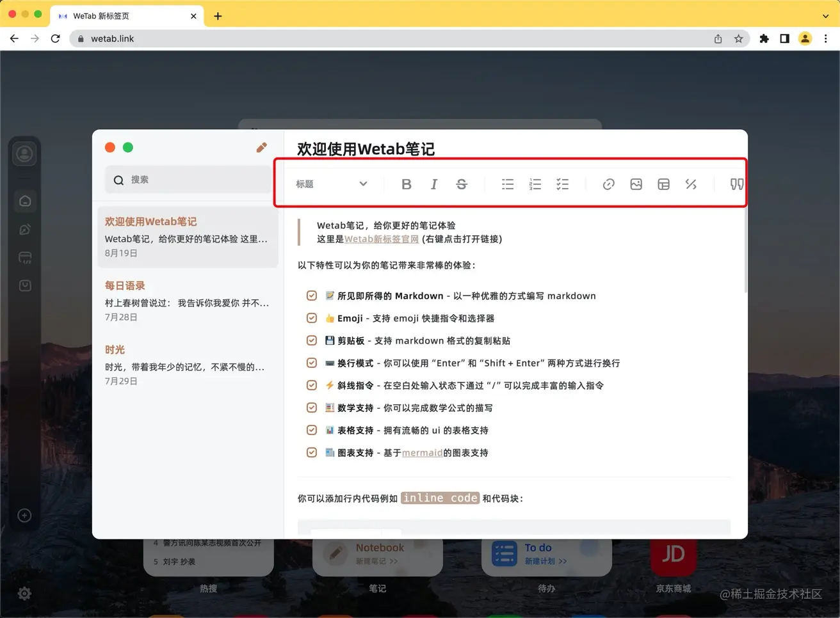The width and height of the screenshot is (840, 618).
Task: Open the 时光 note
Action: point(188,365)
